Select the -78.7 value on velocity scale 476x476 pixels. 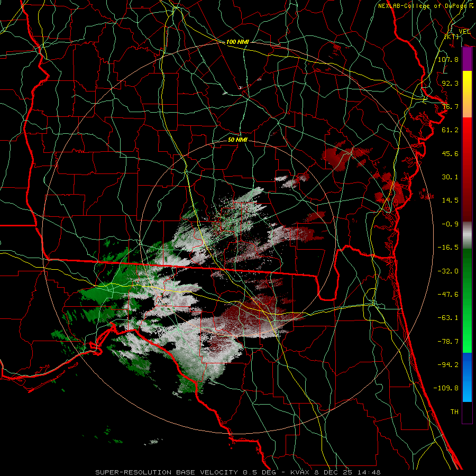pos(448,342)
